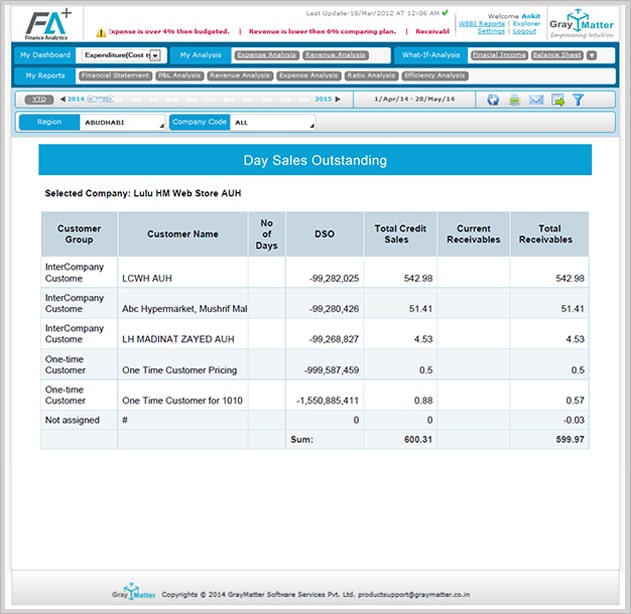Select Expense Analysis under My Analysis
Image resolution: width=631 pixels, height=614 pixels.
pos(267,55)
